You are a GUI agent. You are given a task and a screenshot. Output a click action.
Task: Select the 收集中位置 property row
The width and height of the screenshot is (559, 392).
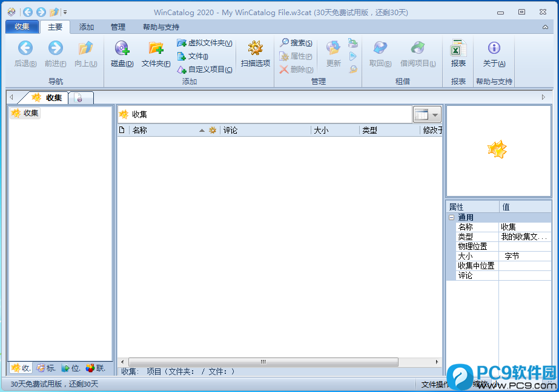503,266
